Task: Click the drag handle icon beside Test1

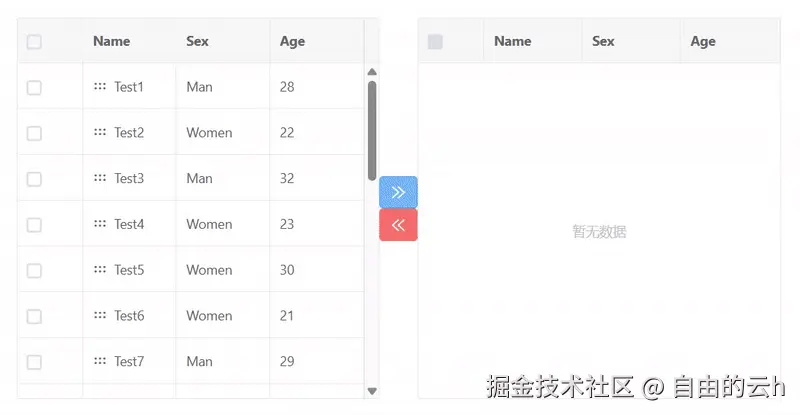Action: [100, 87]
